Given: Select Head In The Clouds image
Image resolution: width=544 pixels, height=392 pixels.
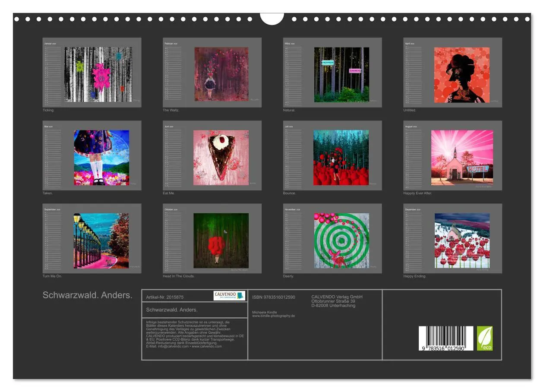Looking at the screenshot, I should (x=221, y=240).
